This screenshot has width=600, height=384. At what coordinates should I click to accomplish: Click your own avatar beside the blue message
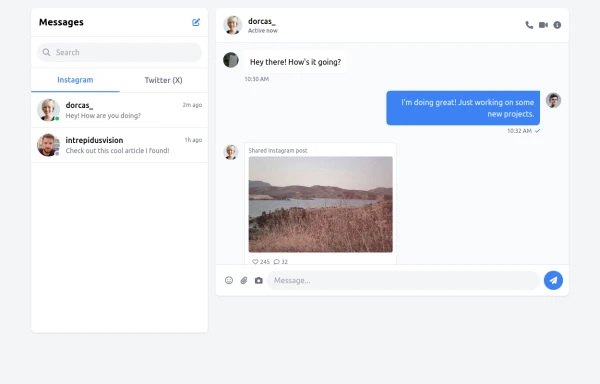pyautogui.click(x=553, y=100)
